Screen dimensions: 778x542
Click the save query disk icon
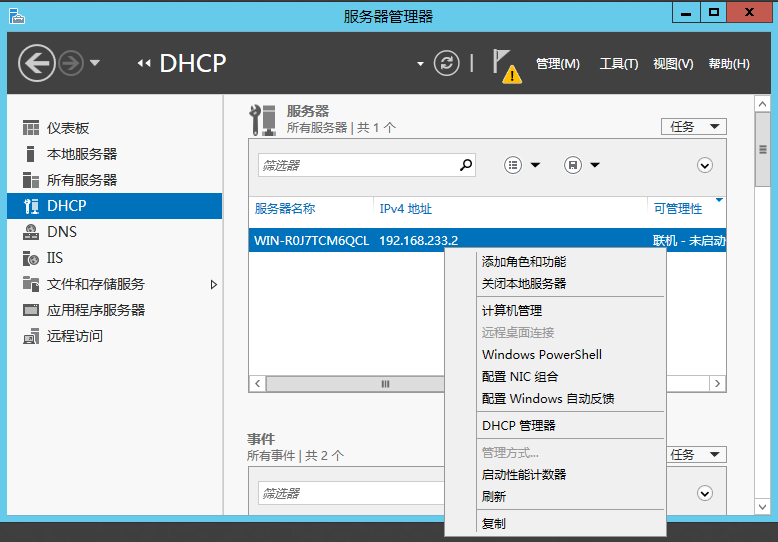coord(573,165)
